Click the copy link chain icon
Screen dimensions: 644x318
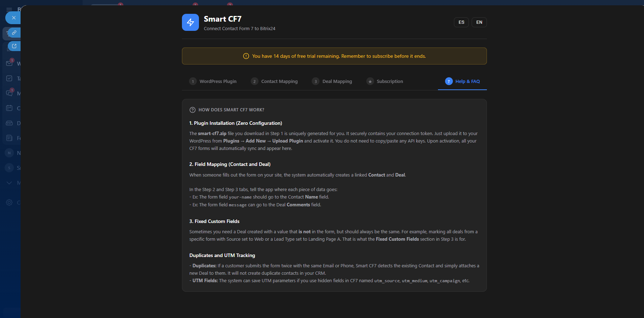click(14, 33)
